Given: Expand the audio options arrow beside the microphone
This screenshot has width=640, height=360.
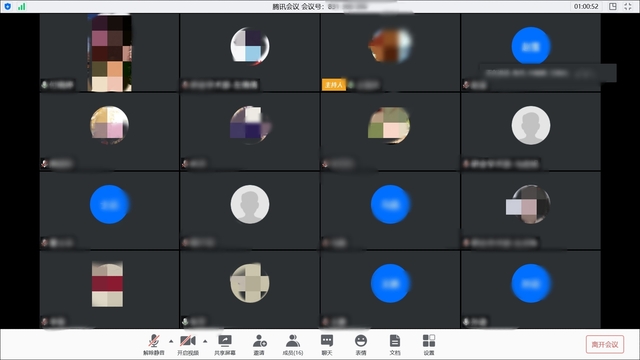Looking at the screenshot, I should point(171,341).
